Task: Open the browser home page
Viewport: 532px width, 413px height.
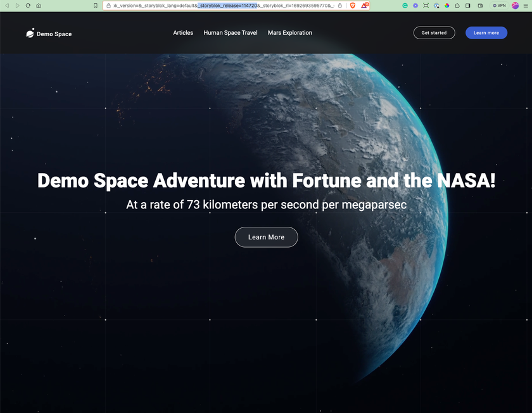Action: click(39, 6)
